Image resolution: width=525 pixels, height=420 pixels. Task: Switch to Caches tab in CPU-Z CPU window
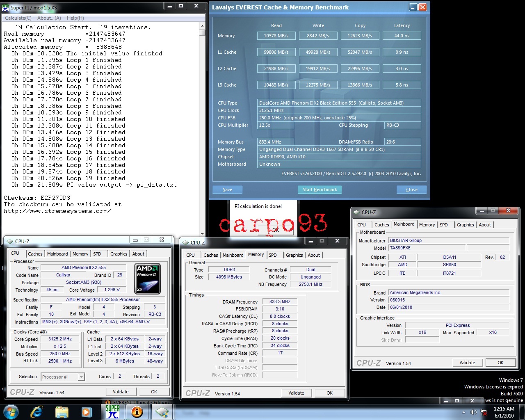tap(35, 254)
